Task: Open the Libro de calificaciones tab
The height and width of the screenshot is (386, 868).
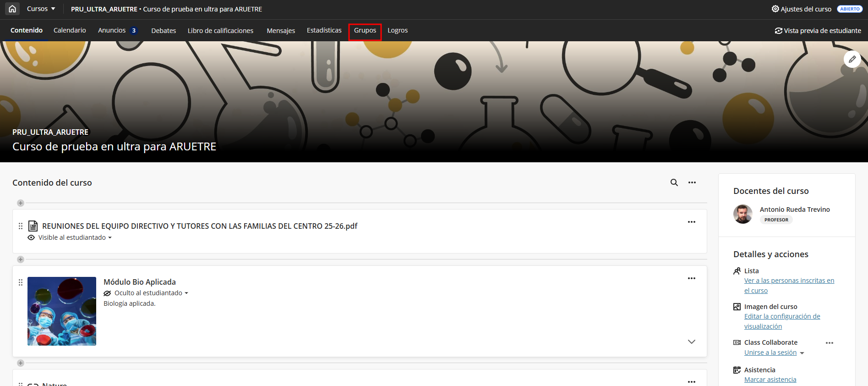Action: click(x=220, y=31)
